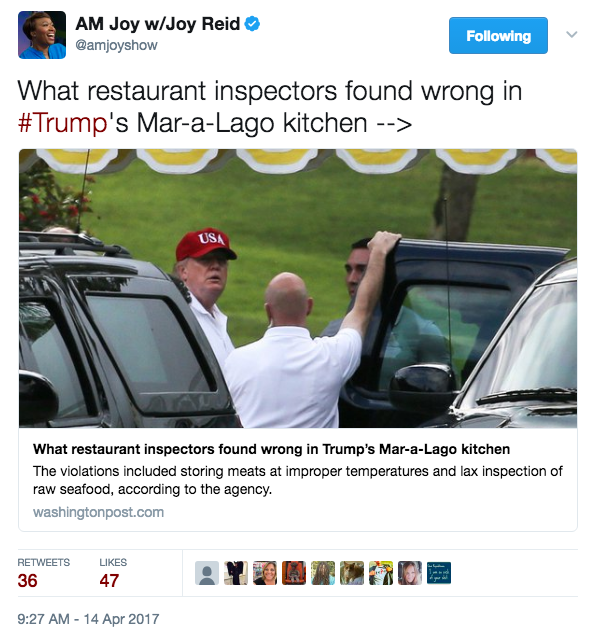Open AM Joy profile avatar photo
601x639 pixels.
(x=42, y=35)
